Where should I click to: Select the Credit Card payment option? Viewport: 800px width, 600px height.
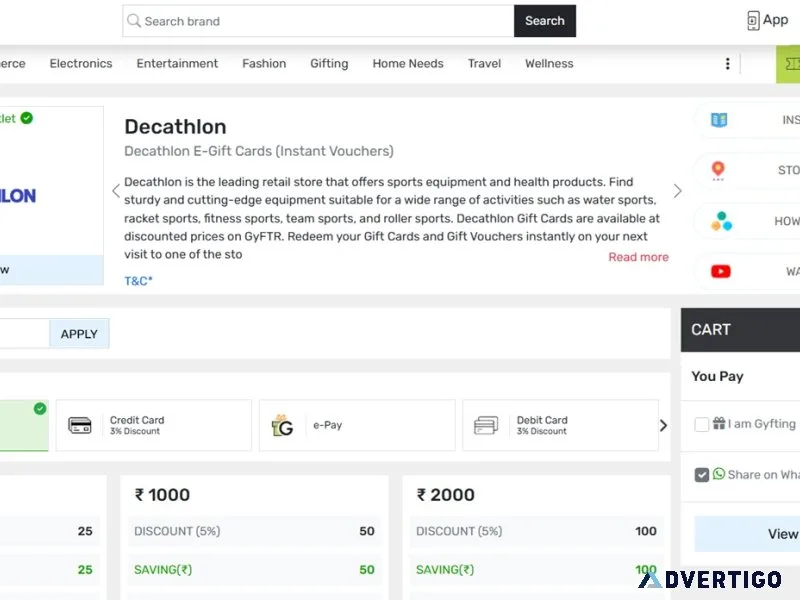click(154, 425)
